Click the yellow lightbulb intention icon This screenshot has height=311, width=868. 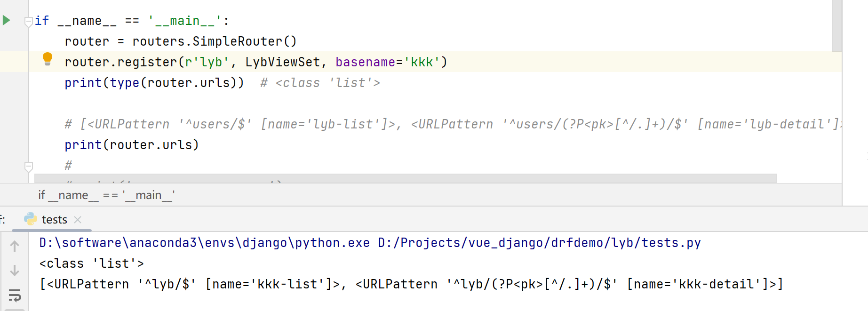pos(48,59)
